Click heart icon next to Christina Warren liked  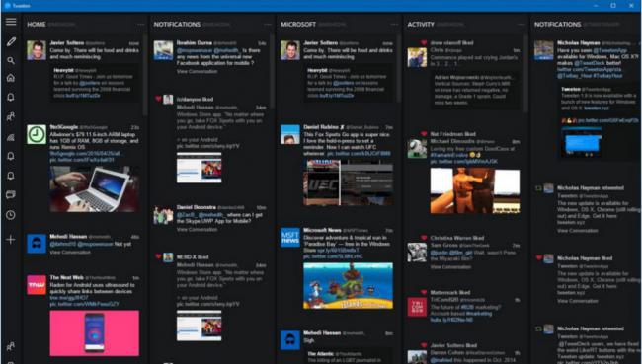[x=424, y=237]
